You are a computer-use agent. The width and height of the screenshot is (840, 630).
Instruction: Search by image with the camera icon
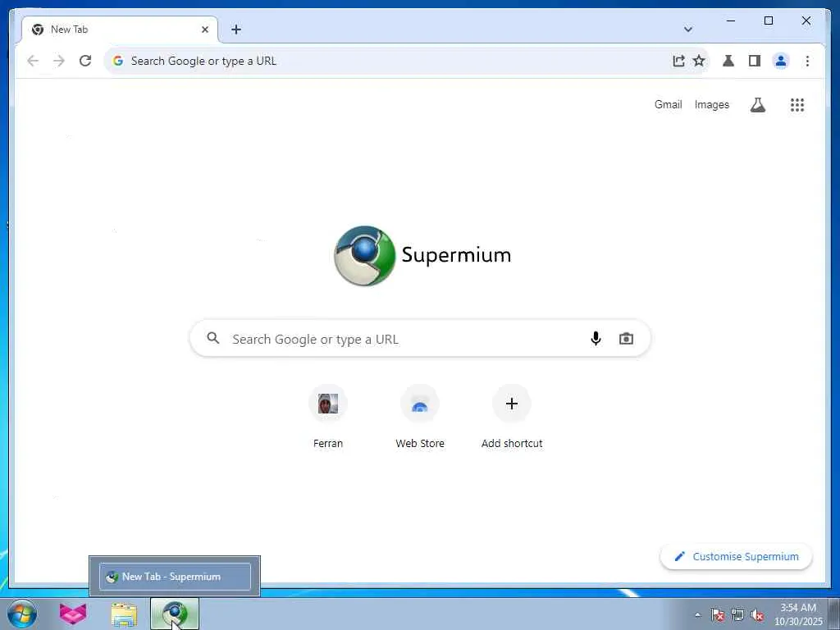pos(626,339)
